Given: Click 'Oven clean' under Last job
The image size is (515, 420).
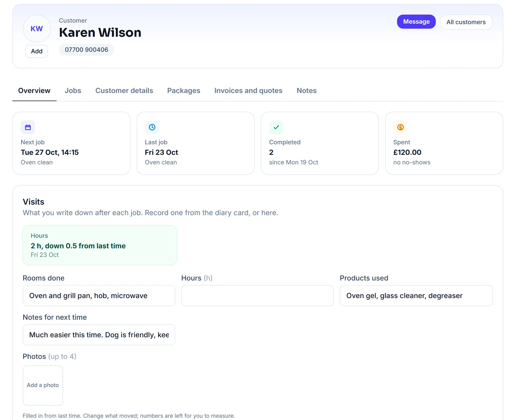Looking at the screenshot, I should 161,162.
